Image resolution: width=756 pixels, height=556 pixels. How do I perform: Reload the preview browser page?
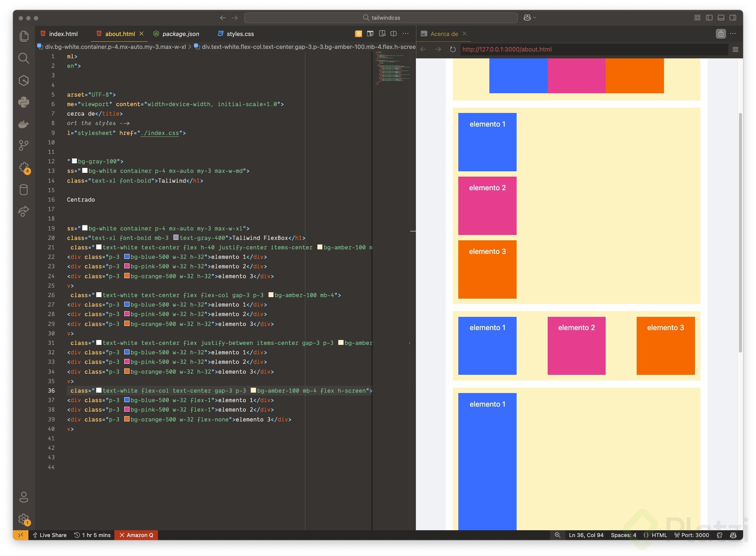tap(453, 49)
